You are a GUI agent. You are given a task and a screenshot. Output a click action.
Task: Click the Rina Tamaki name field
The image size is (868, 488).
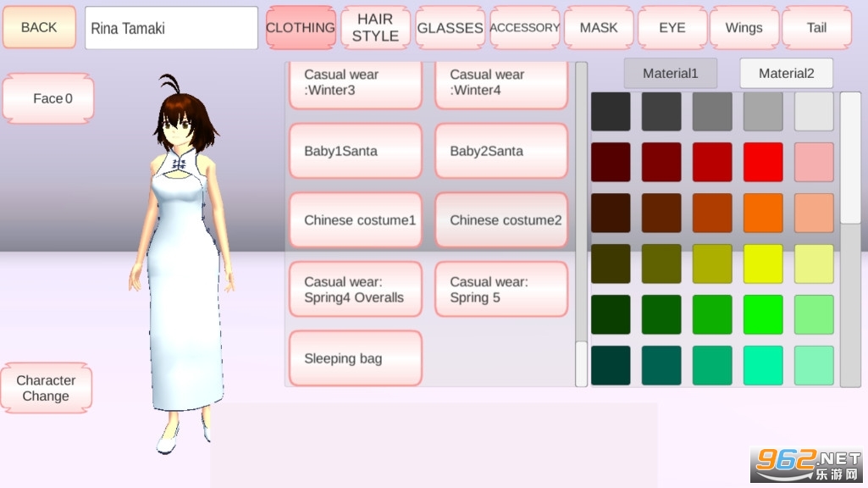pyautogui.click(x=171, y=28)
